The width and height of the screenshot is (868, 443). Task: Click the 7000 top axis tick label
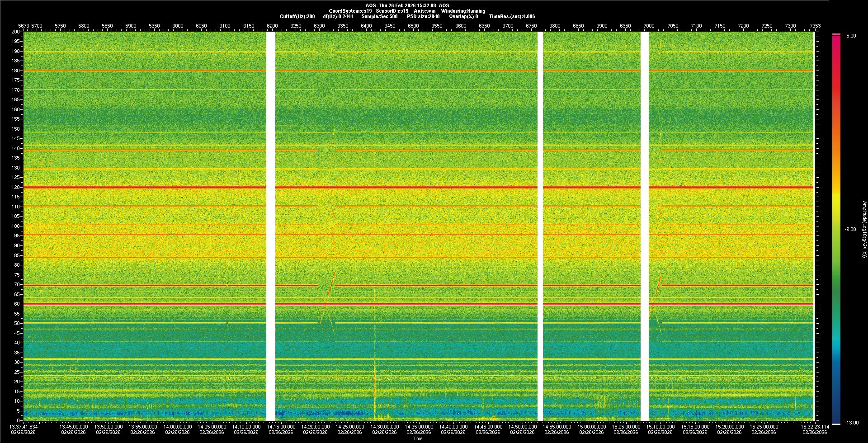click(649, 26)
